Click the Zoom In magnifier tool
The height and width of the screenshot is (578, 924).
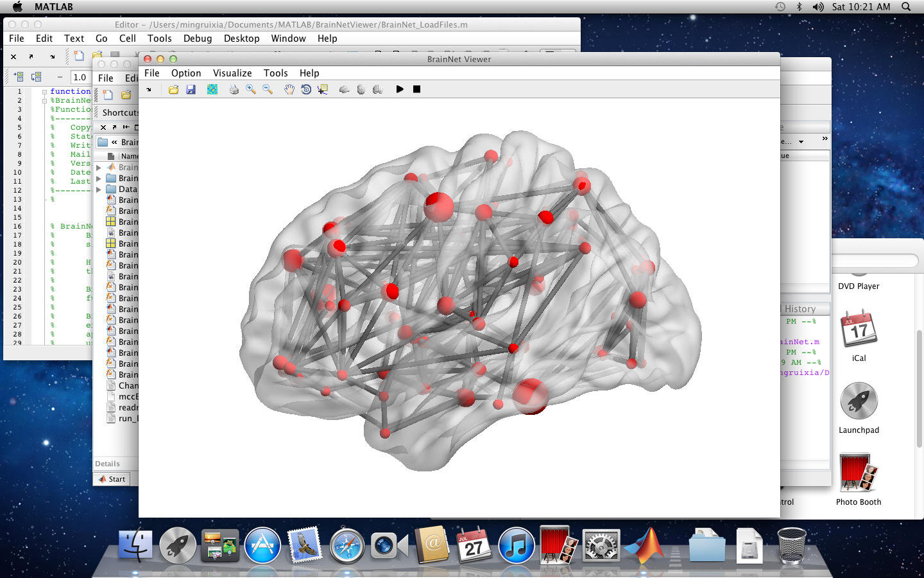[251, 89]
